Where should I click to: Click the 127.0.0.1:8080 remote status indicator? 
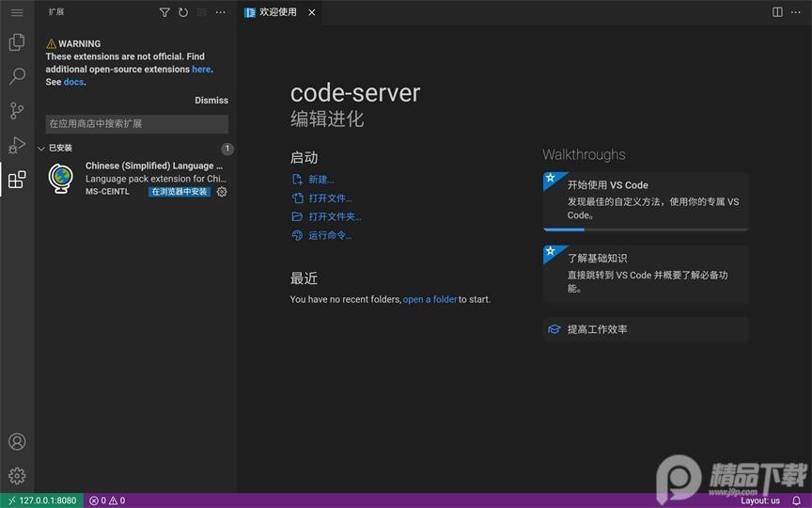42,500
